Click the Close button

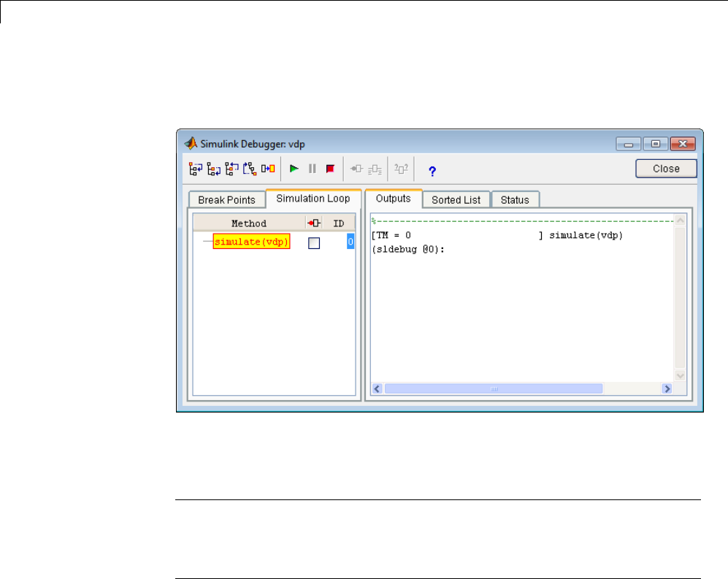(666, 169)
